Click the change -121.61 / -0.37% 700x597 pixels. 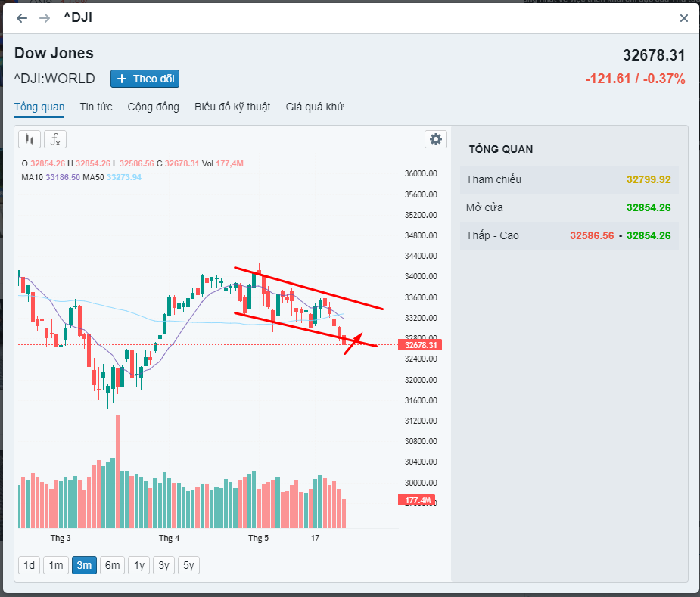pyautogui.click(x=635, y=79)
